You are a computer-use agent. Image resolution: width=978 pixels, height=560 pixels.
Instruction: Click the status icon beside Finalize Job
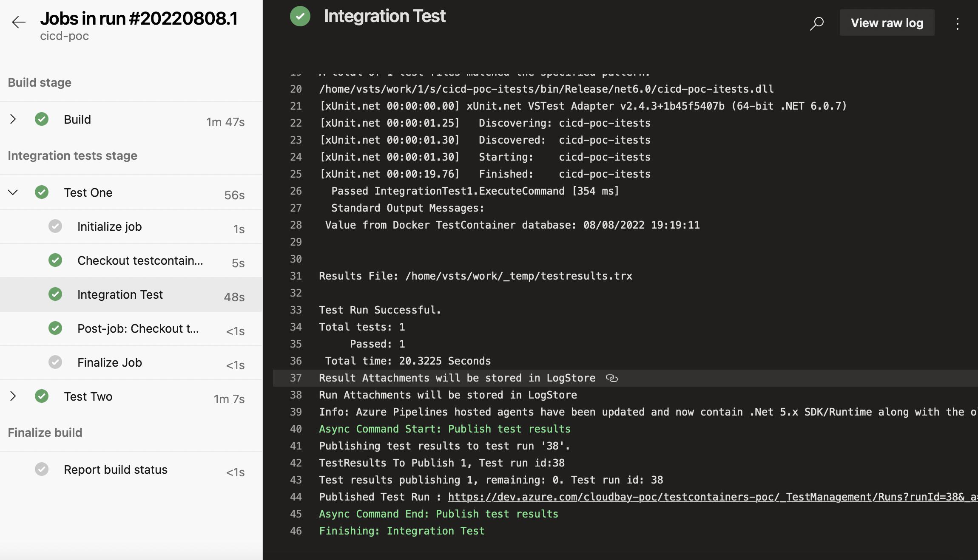(x=55, y=362)
